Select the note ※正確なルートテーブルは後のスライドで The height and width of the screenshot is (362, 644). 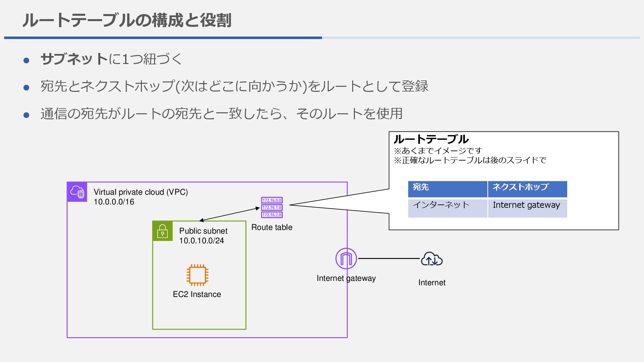(470, 160)
